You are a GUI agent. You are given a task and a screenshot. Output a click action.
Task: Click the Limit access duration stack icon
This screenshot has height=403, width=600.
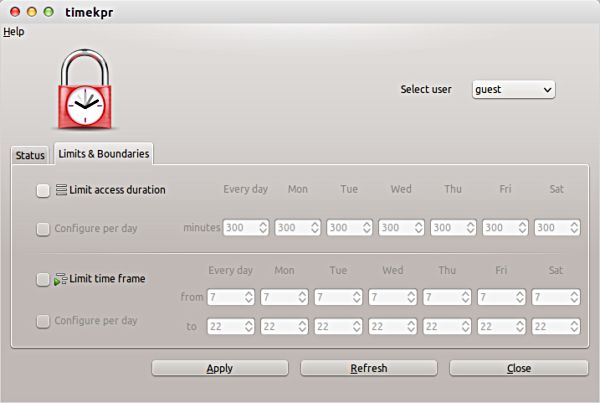click(x=61, y=189)
